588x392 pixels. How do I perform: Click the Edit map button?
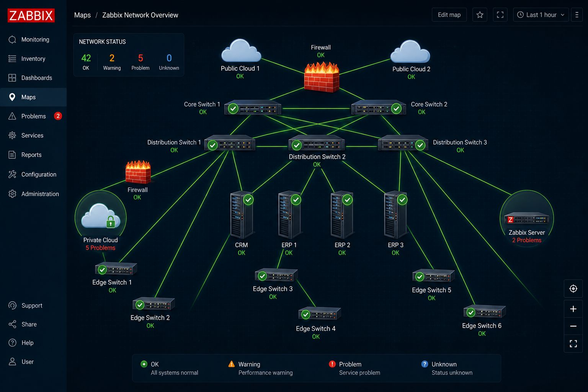[x=449, y=15]
